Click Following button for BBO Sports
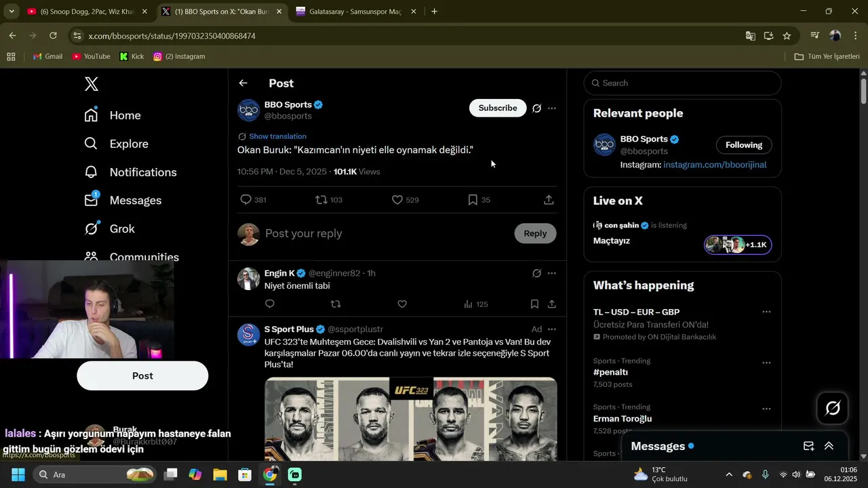Image resolution: width=868 pixels, height=488 pixels. (744, 145)
